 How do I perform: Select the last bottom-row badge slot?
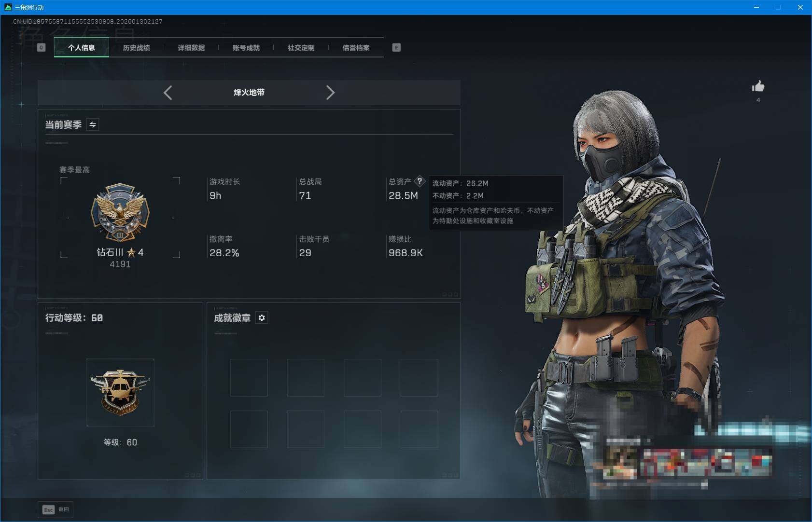click(x=419, y=429)
